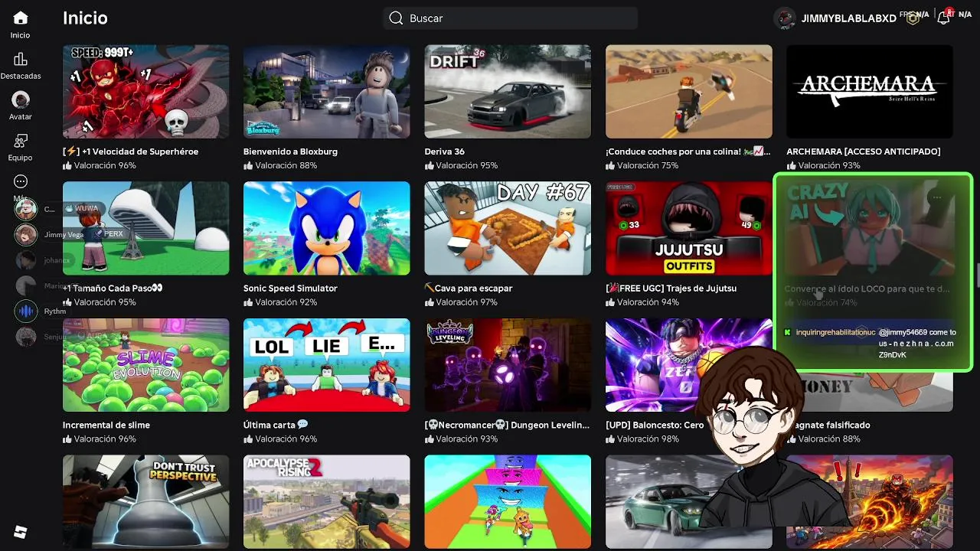Open the ARCHEMARA thumbnail

[x=870, y=92]
